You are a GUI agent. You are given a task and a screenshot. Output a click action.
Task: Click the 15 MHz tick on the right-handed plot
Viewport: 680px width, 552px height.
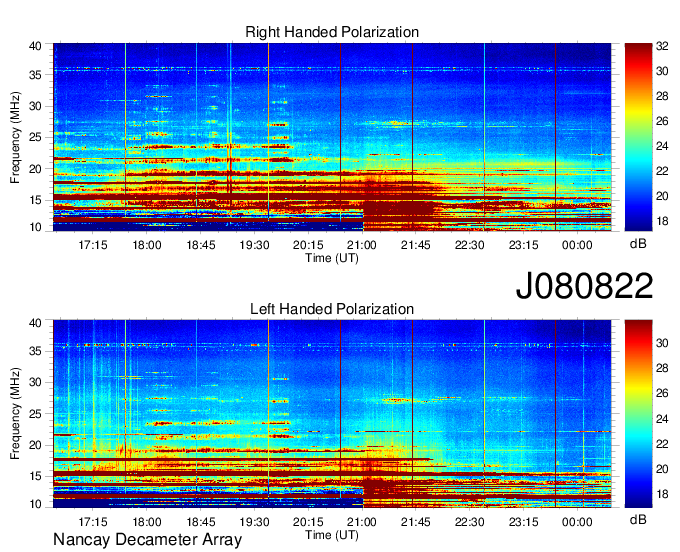pos(36,200)
